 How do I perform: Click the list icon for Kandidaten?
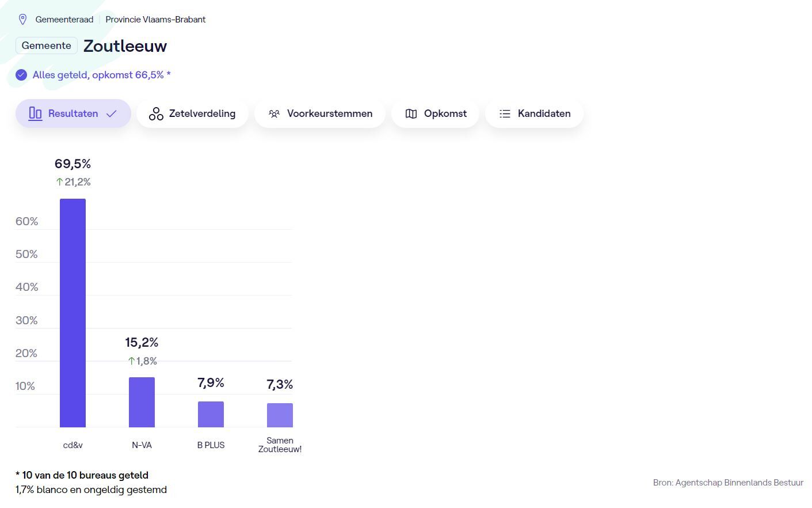coord(505,114)
